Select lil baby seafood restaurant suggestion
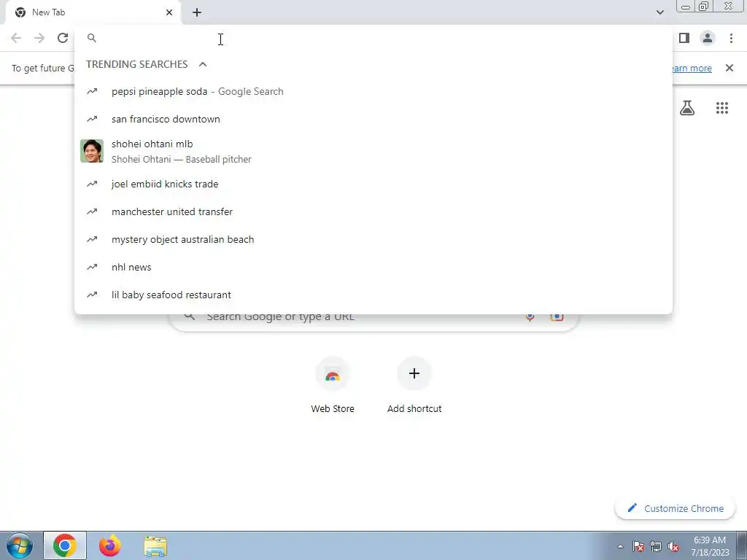The height and width of the screenshot is (560, 747). coord(373,295)
